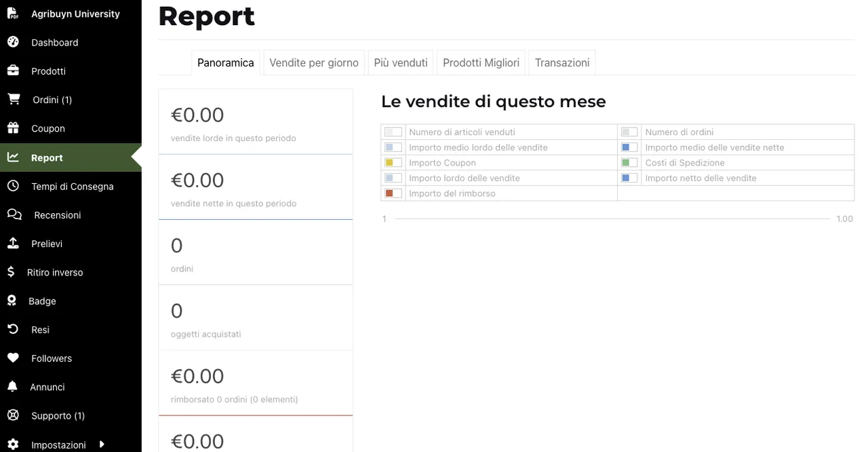868x452 pixels.
Task: Open the Resi page
Action: point(40,330)
